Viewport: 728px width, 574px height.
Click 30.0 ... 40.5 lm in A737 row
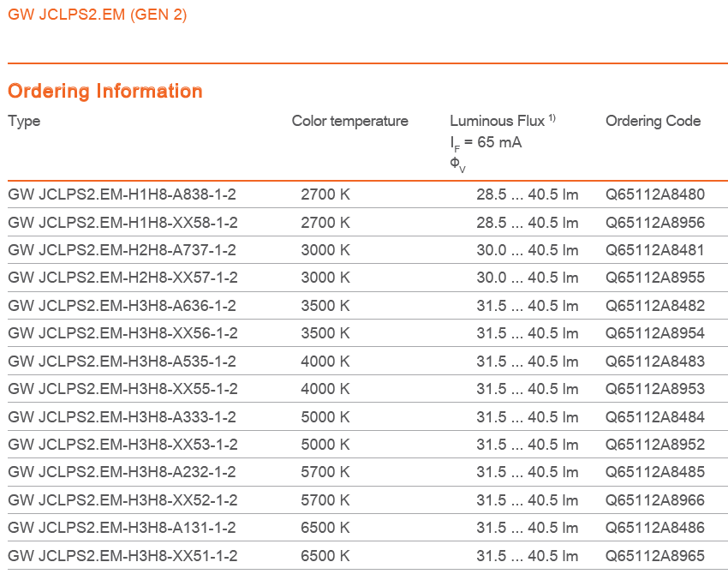coord(528,250)
